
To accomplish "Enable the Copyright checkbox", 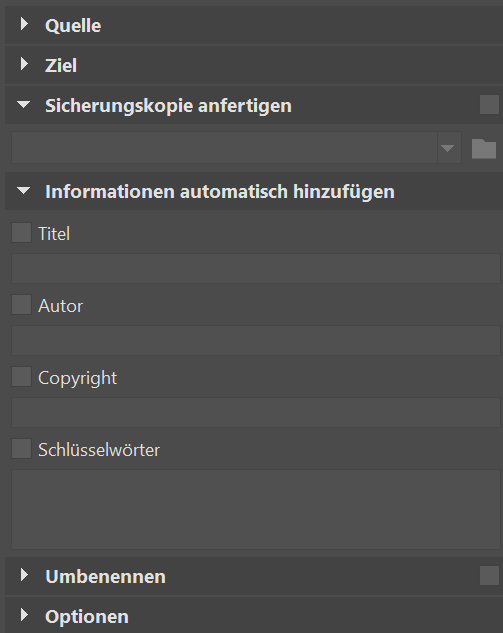I will click(x=21, y=377).
